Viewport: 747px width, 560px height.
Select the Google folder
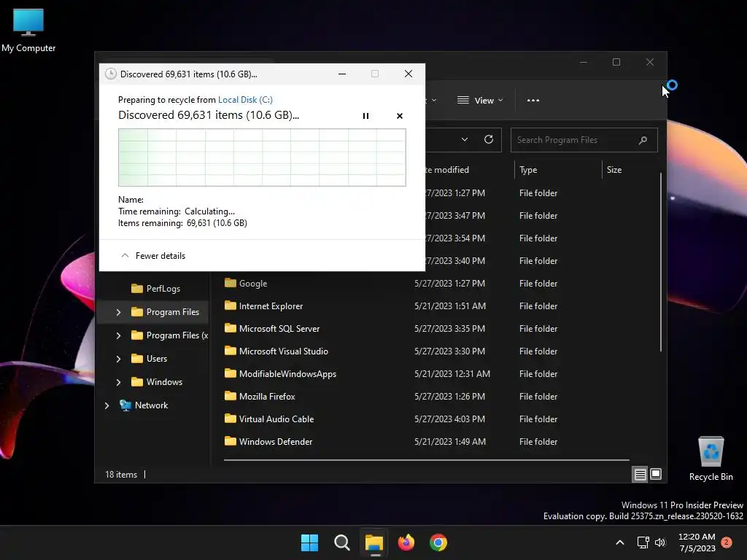click(253, 284)
